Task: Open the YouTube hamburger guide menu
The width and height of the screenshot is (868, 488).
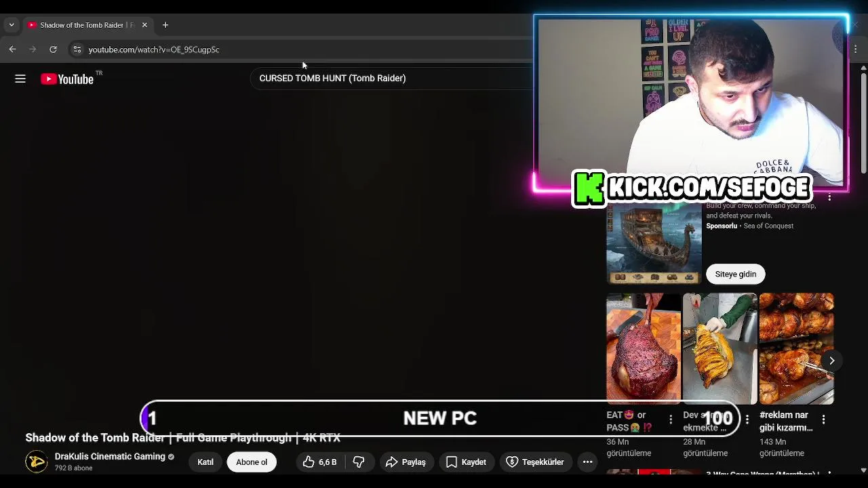Action: [20, 79]
